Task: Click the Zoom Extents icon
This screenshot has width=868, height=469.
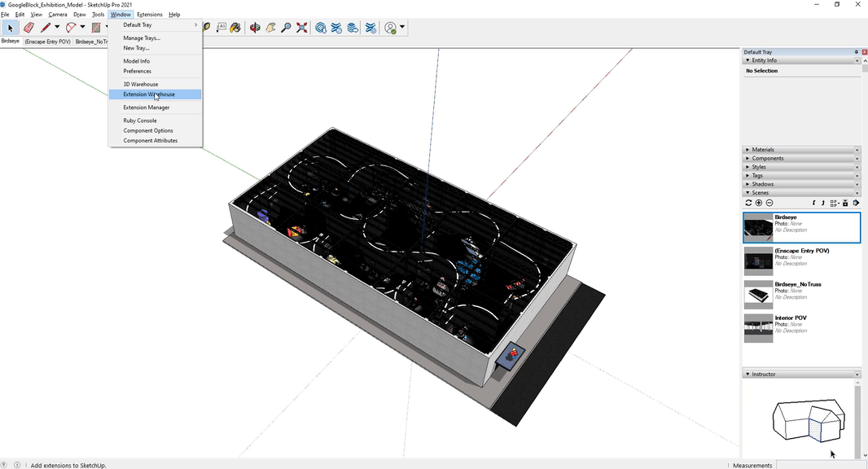Action: 302,27
